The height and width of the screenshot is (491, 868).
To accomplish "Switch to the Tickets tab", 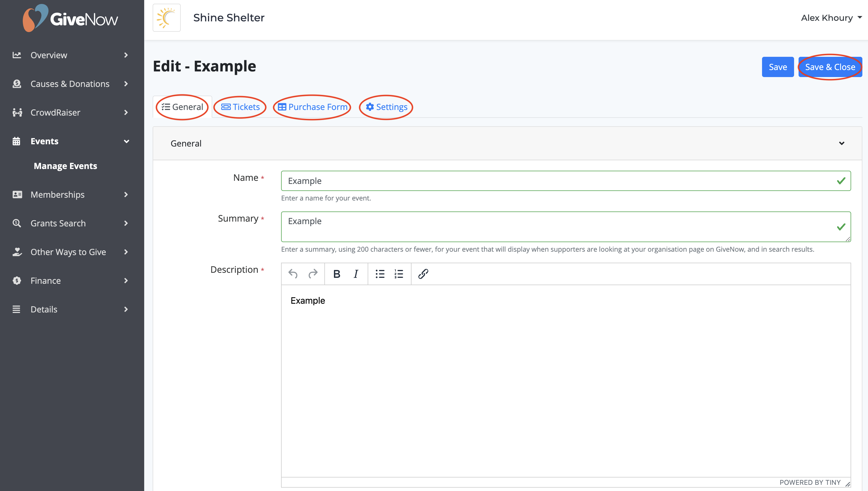I will 240,107.
